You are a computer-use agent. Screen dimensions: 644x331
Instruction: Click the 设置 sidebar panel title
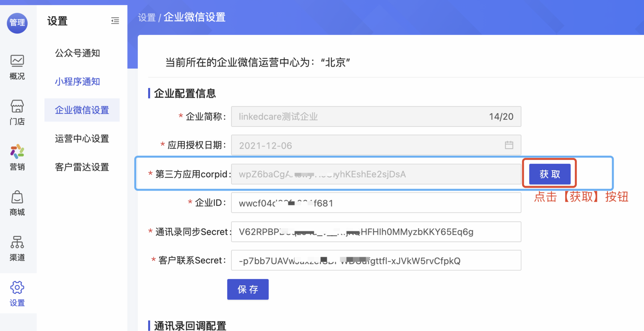tap(57, 21)
